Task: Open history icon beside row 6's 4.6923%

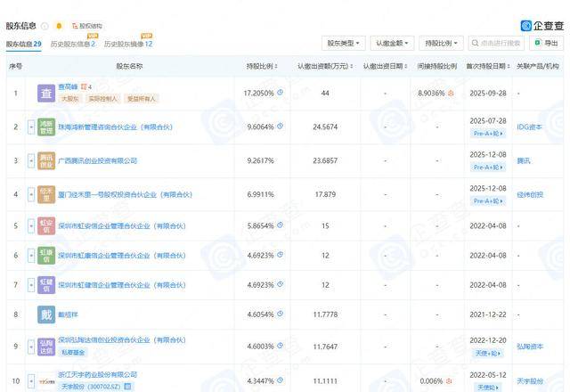Action: click(280, 255)
